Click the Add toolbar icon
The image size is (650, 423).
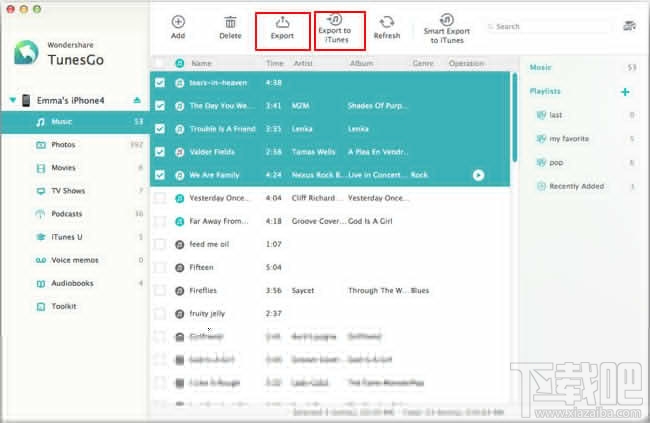pyautogui.click(x=178, y=22)
